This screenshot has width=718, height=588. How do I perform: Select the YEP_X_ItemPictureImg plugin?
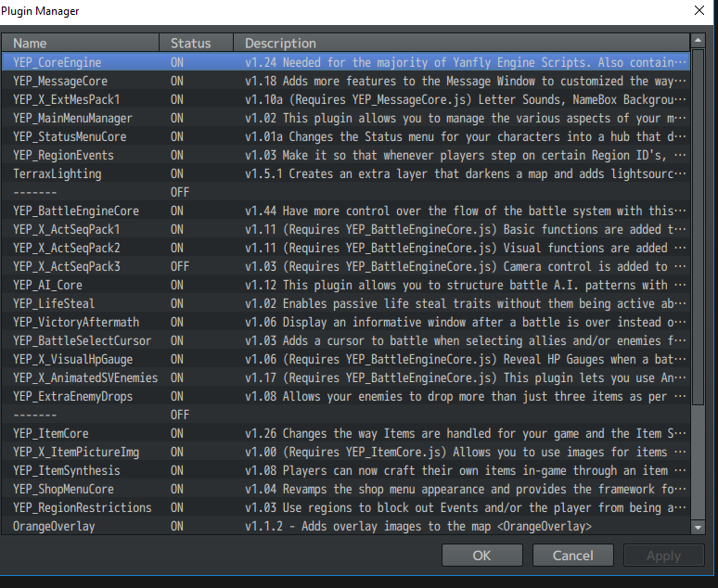[346, 452]
